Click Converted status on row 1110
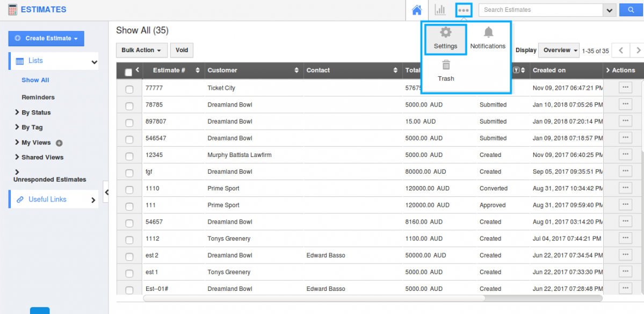This screenshot has width=644, height=314. click(x=493, y=188)
